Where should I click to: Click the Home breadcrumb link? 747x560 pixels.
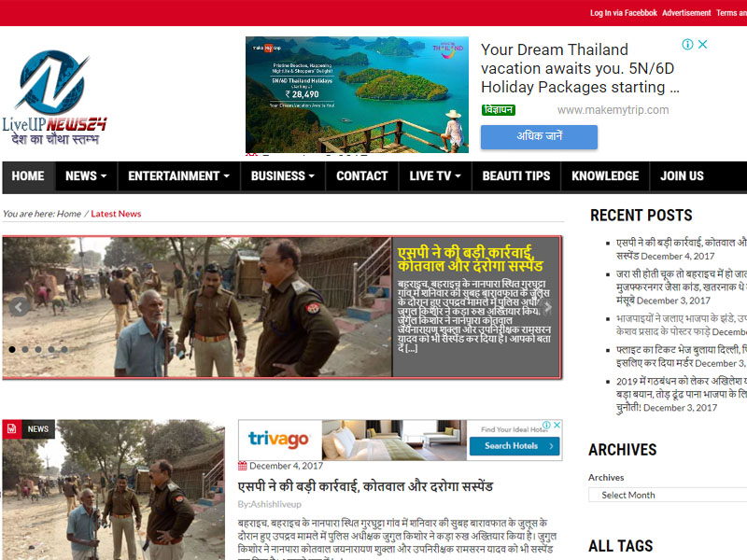[x=68, y=214]
